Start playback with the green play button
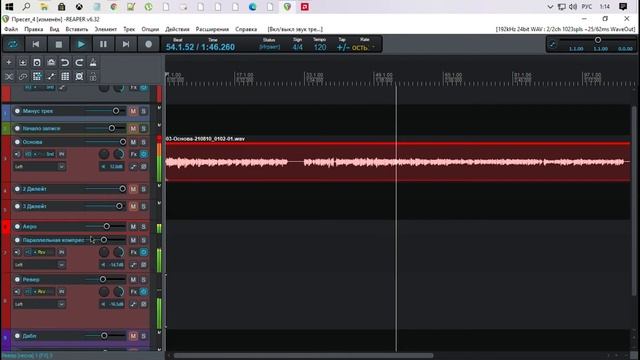This screenshot has width=640, height=360. click(x=81, y=44)
